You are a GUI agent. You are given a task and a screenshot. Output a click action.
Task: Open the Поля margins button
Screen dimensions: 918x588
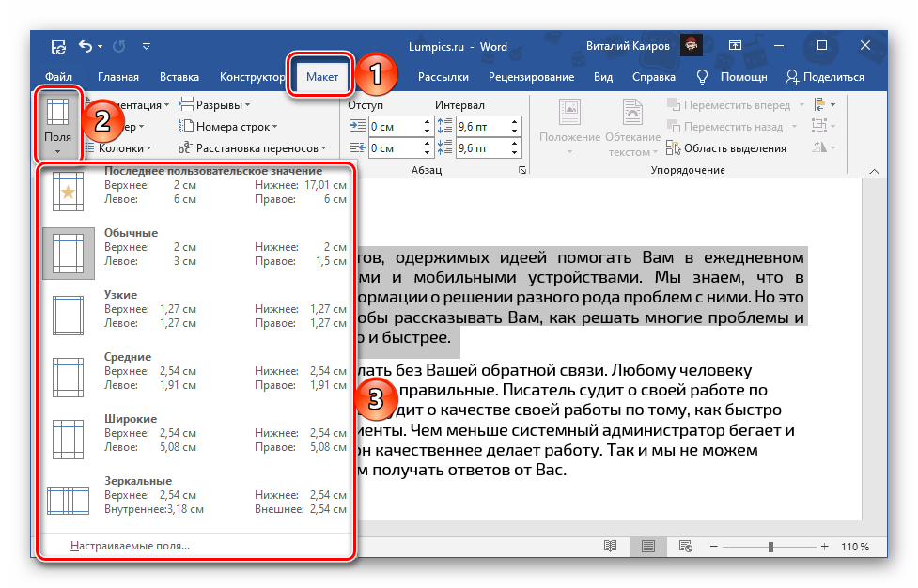(x=57, y=122)
